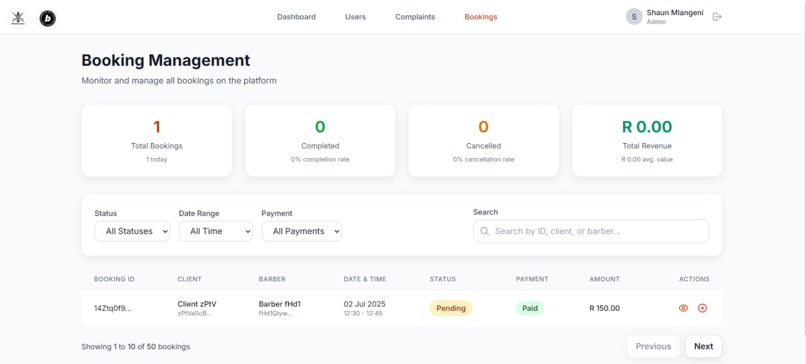This screenshot has height=364, width=806.
Task: Click the first logo icon in header
Action: pos(18,19)
